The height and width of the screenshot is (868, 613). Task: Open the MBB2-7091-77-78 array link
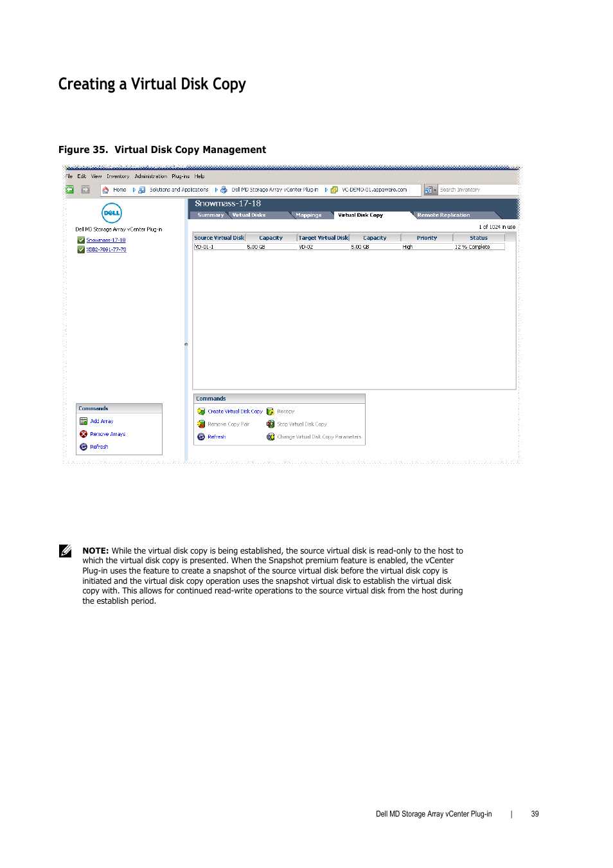pyautogui.click(x=106, y=249)
